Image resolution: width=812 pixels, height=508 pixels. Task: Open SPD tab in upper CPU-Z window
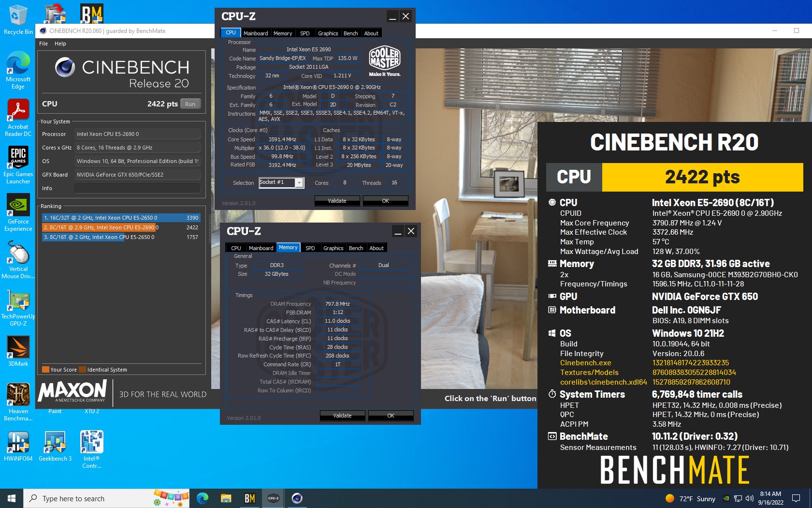point(305,33)
